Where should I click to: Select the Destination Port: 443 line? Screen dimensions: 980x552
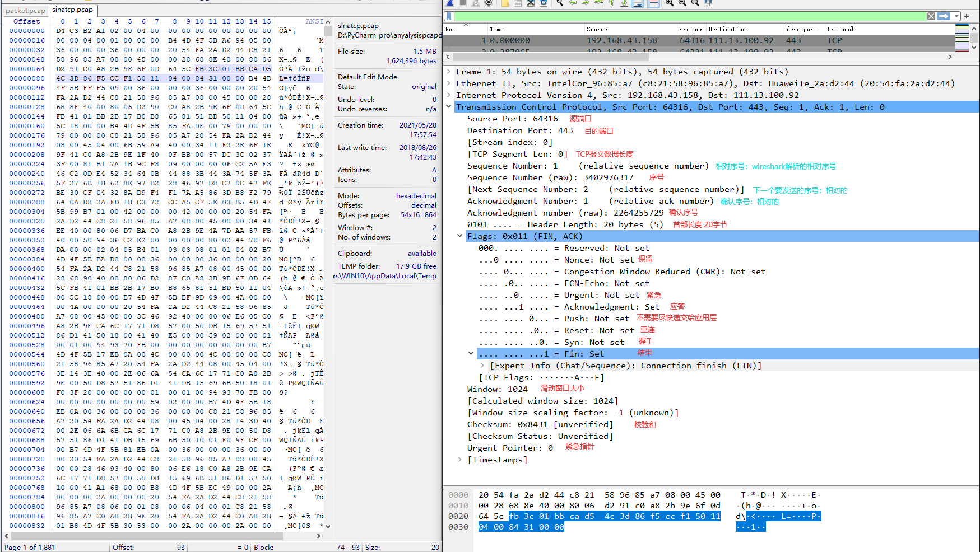tap(520, 130)
